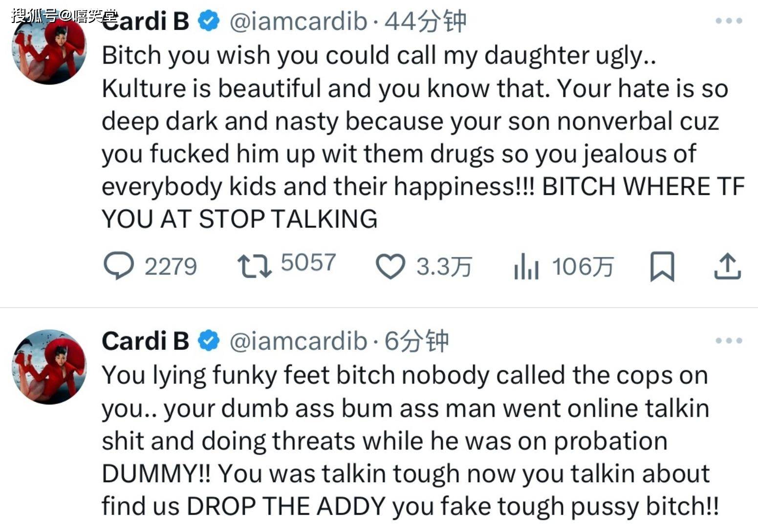
Task: Click the Cardi B name on second tweet
Action: click(x=145, y=340)
